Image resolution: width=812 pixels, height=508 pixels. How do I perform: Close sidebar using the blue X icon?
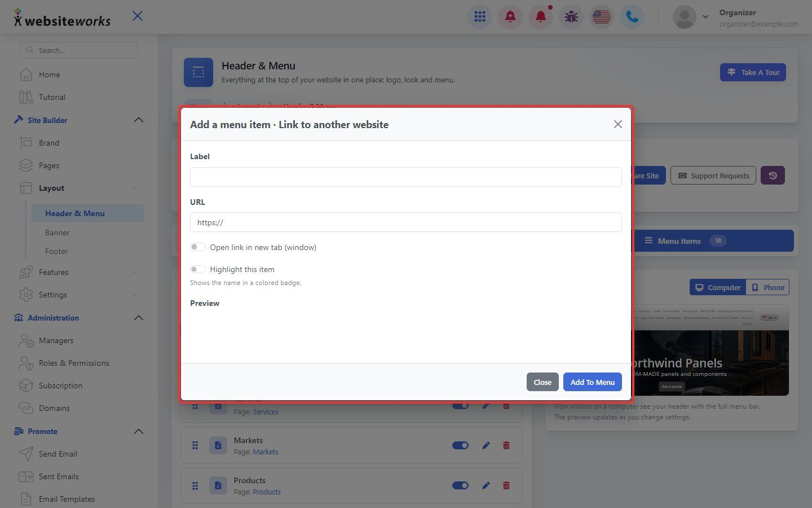pyautogui.click(x=138, y=16)
